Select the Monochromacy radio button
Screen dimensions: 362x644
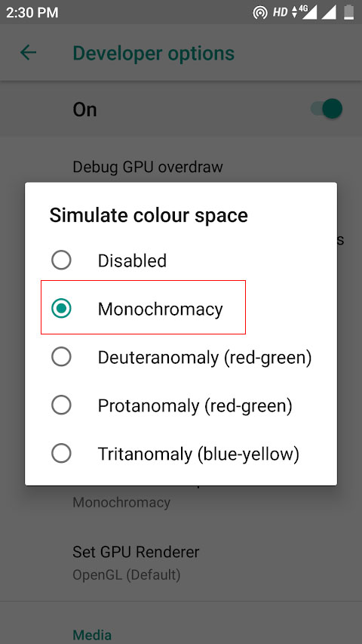point(61,309)
